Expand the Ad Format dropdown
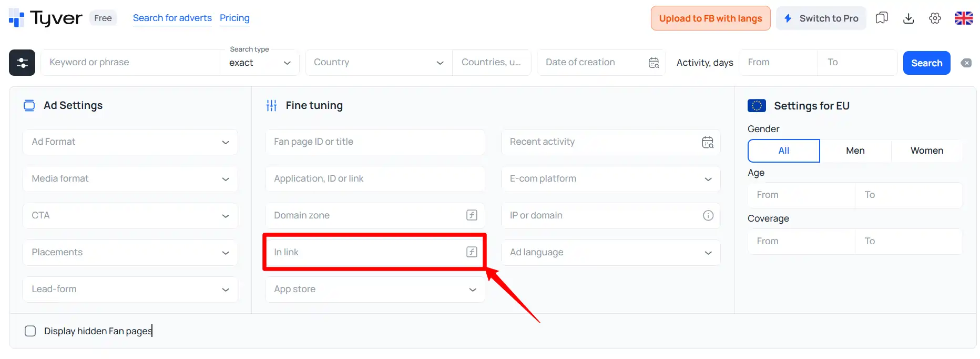 pyautogui.click(x=130, y=142)
